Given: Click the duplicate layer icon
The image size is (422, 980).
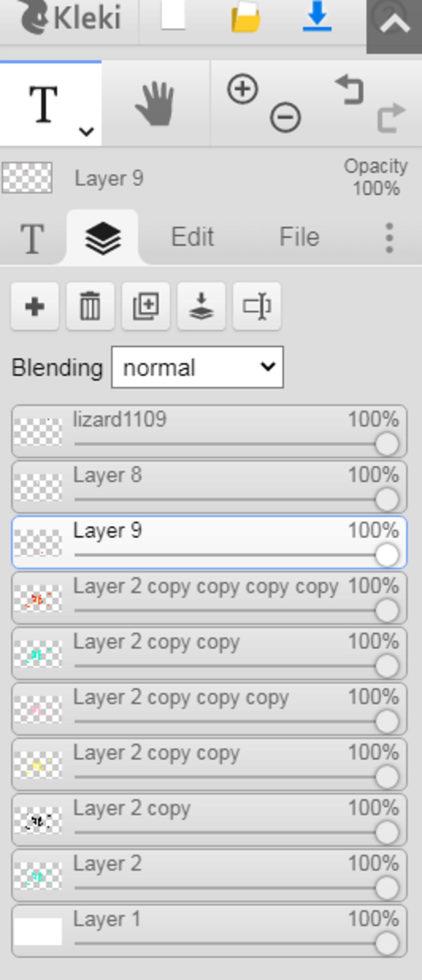Looking at the screenshot, I should pos(146,306).
